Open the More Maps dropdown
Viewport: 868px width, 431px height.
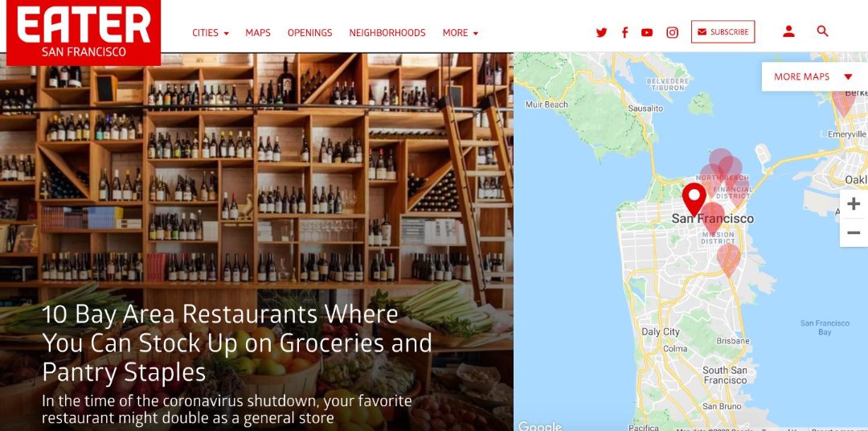coord(813,76)
